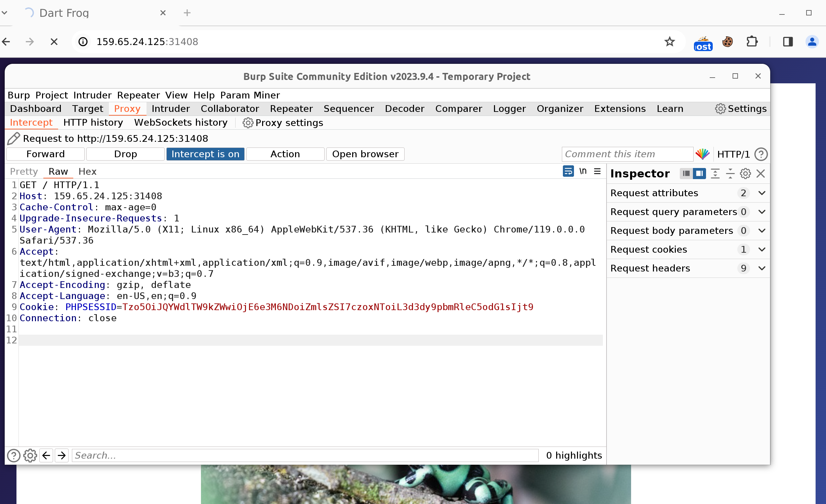Expand Request attributes section
The height and width of the screenshot is (504, 826).
click(762, 193)
